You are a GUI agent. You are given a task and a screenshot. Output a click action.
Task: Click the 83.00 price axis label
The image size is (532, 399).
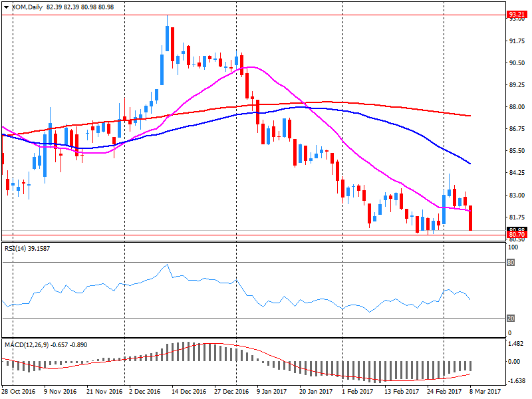[x=517, y=195]
